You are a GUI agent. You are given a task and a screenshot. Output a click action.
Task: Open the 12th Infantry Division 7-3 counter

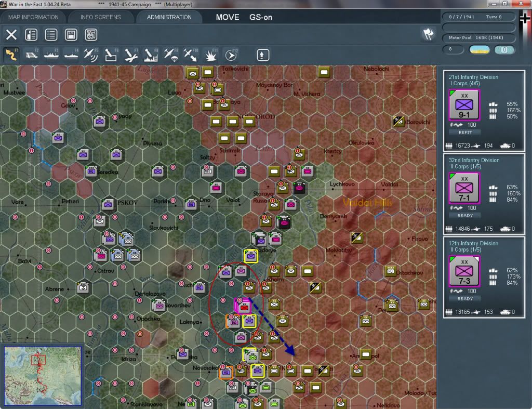point(464,271)
